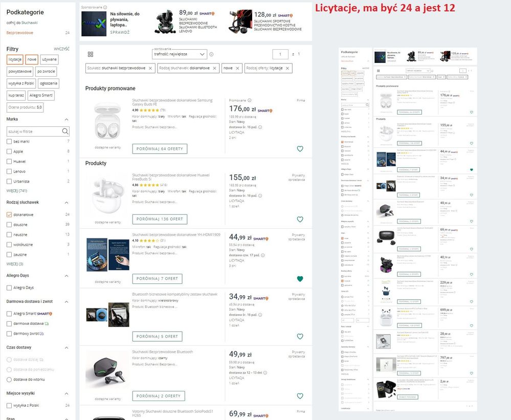511x420 pixels.
Task: Collapse the 'Miejsce wysyłki' filter section
Action: point(66,393)
